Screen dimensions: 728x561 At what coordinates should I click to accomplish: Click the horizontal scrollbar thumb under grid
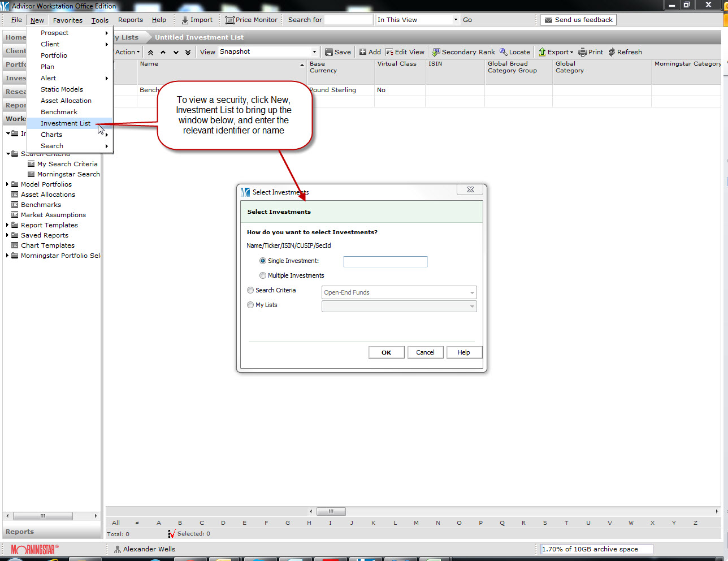pyautogui.click(x=331, y=511)
